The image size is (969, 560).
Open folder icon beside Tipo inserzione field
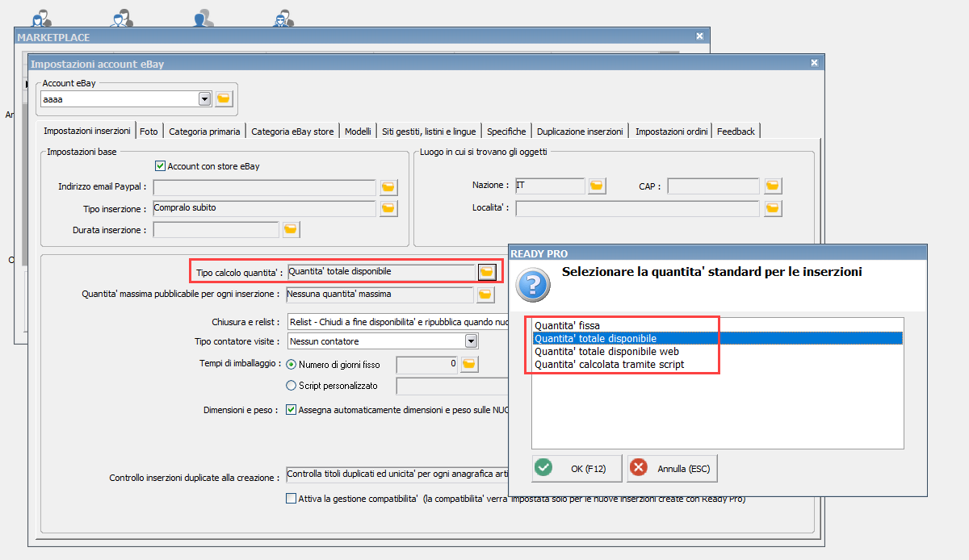tap(388, 209)
